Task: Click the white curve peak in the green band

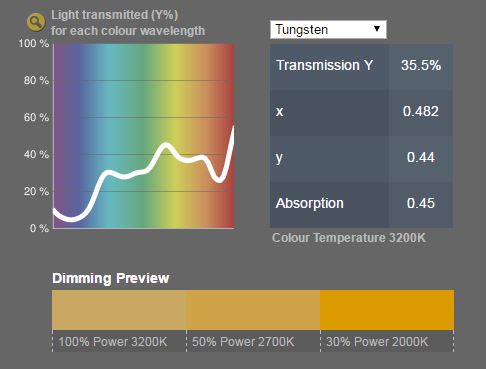Action: click(x=166, y=145)
